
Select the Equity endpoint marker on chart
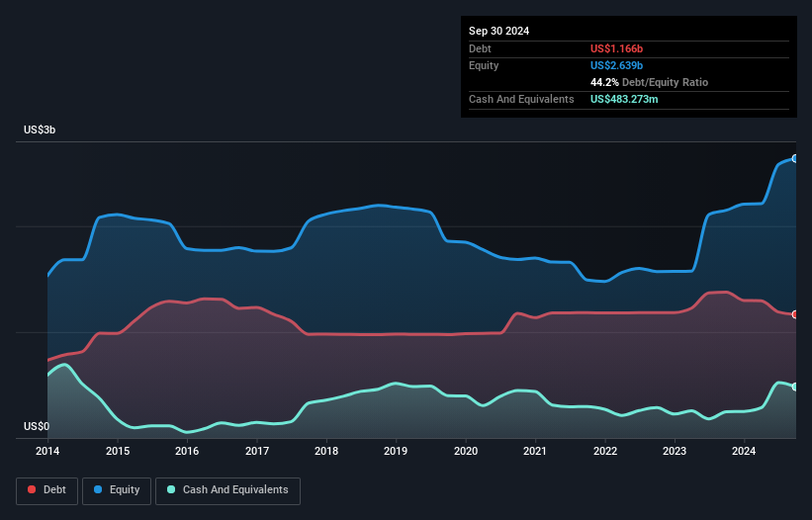795,159
